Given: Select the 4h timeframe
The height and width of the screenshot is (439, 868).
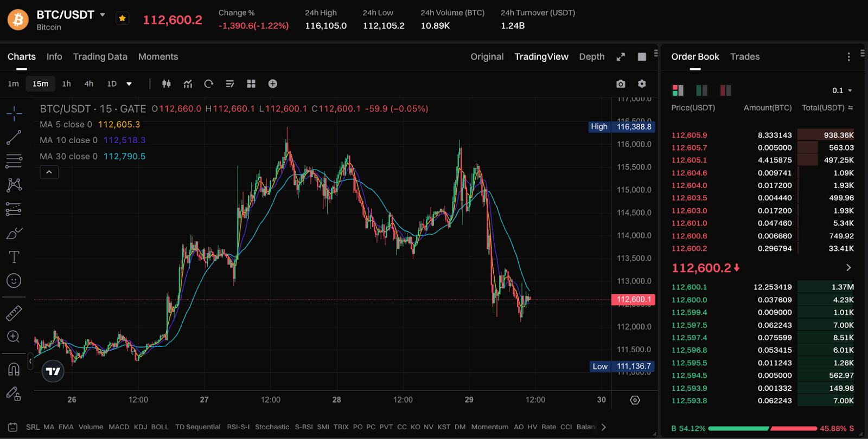Looking at the screenshot, I should (x=89, y=84).
